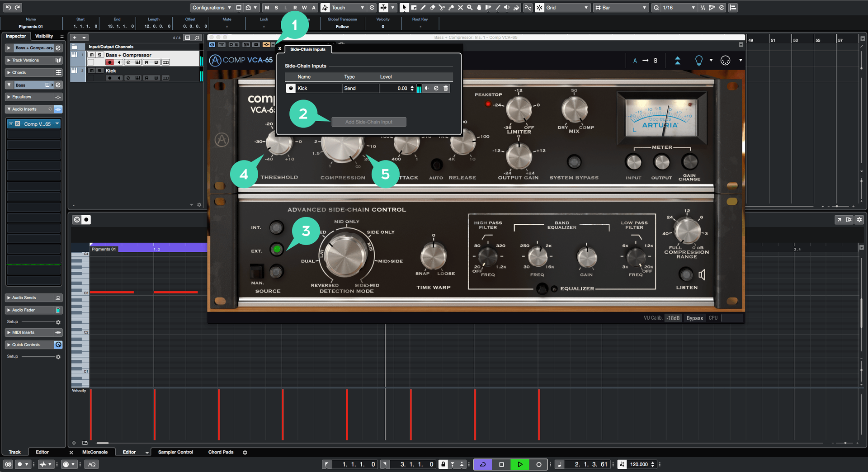Click the Add Track plus button
868x472 pixels.
coord(75,38)
